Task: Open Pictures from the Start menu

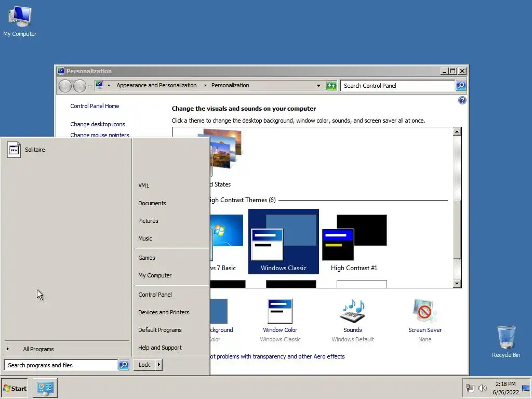Action: point(148,221)
